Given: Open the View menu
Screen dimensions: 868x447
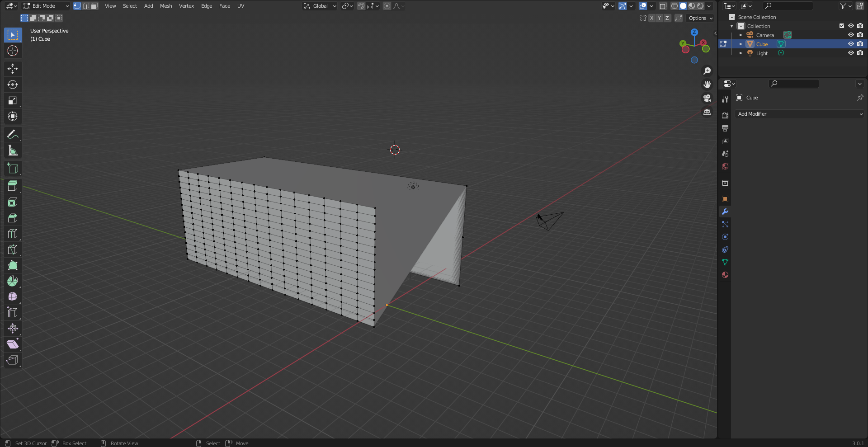Looking at the screenshot, I should click(110, 6).
